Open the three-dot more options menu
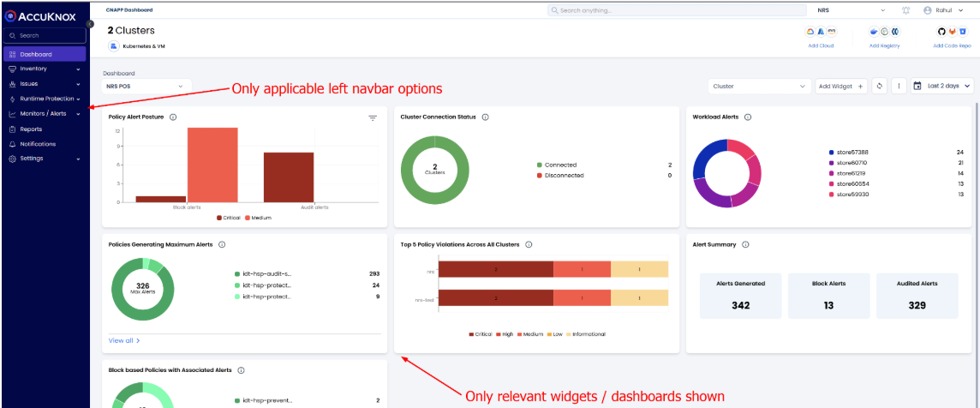Image resolution: width=980 pixels, height=408 pixels. 898,86
